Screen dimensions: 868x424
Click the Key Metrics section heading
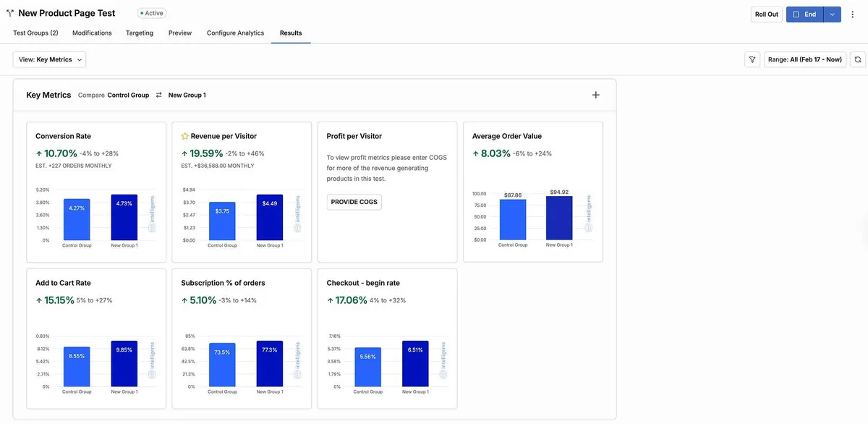click(x=48, y=95)
